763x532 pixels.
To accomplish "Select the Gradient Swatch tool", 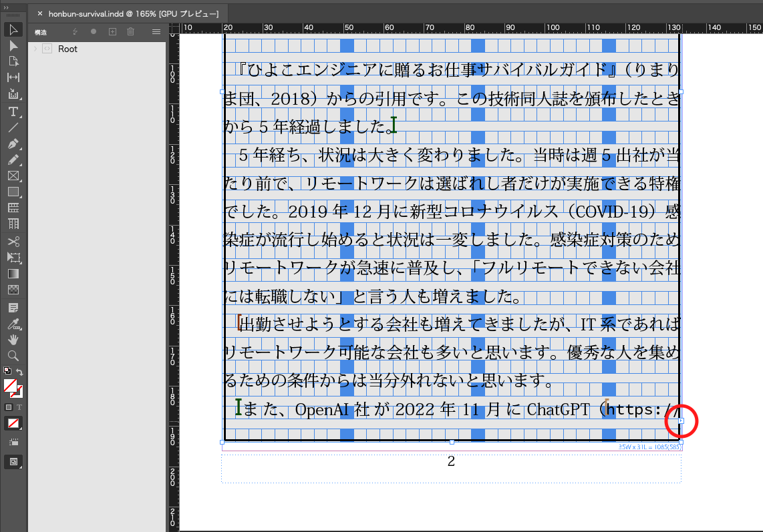I will point(13,274).
